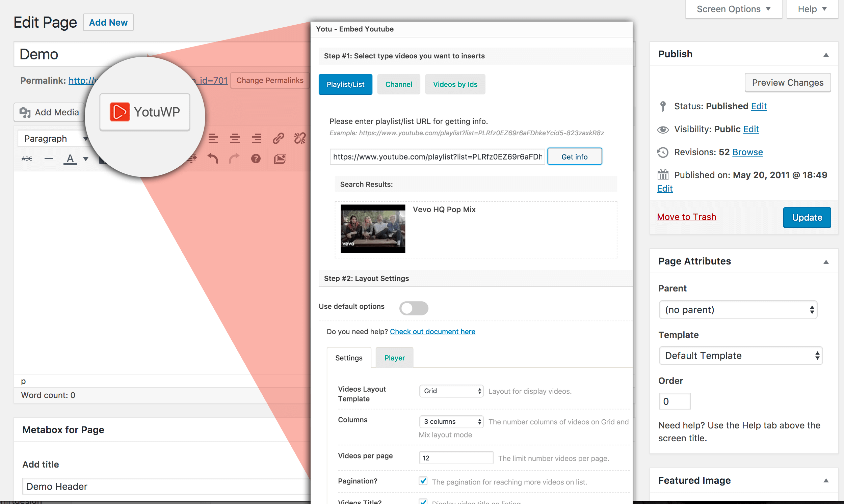Click the remove link (unlink) icon
This screenshot has height=504, width=844.
click(300, 138)
